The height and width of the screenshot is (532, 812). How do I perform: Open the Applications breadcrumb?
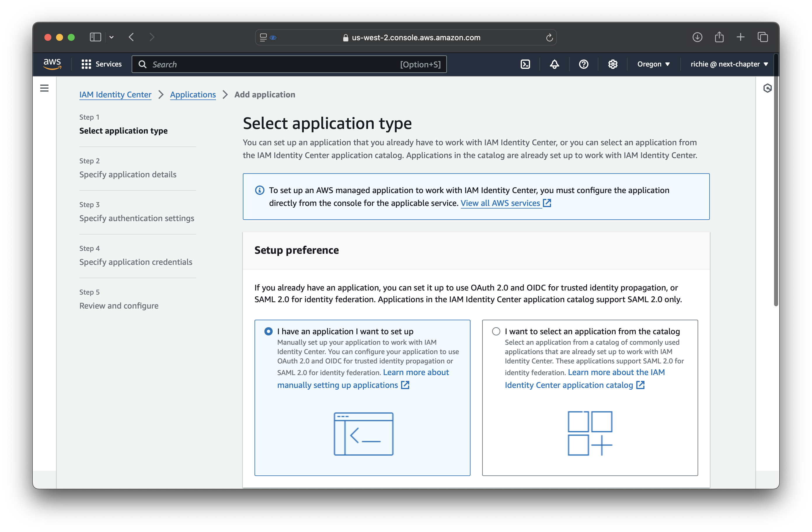pos(193,94)
